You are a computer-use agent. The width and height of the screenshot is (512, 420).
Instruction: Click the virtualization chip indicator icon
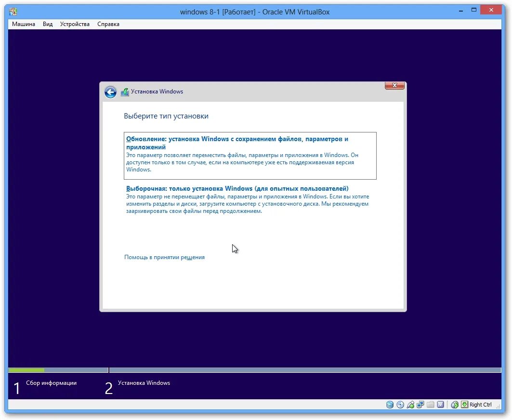441,405
